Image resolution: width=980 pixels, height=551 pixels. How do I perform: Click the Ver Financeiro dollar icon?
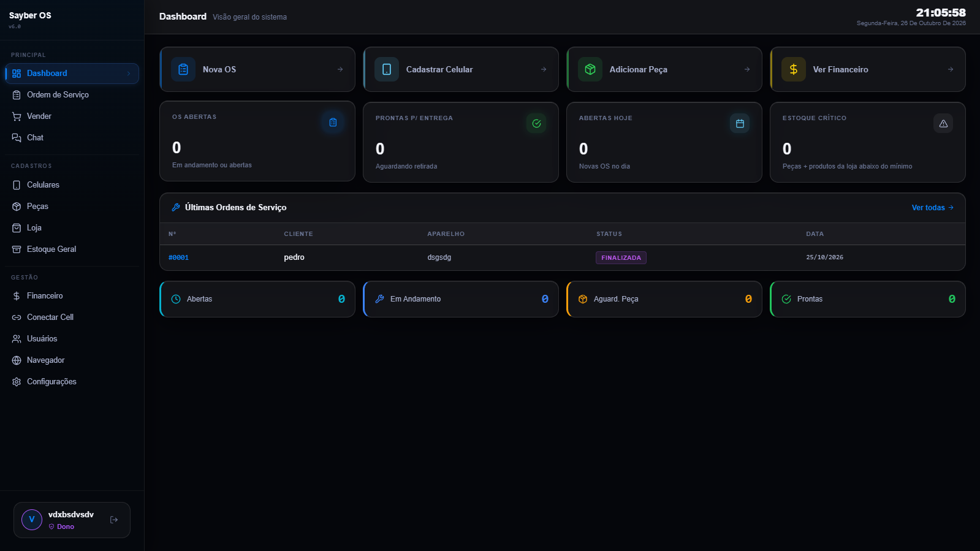(794, 69)
